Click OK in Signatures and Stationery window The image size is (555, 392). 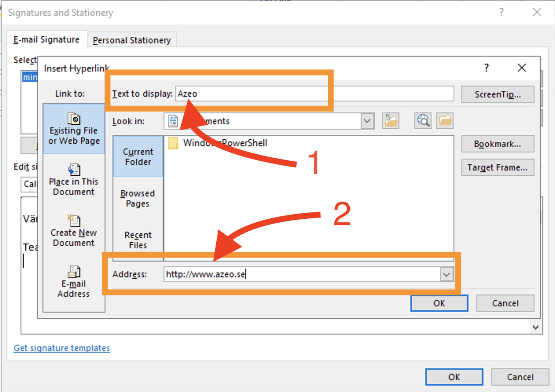coord(454,377)
